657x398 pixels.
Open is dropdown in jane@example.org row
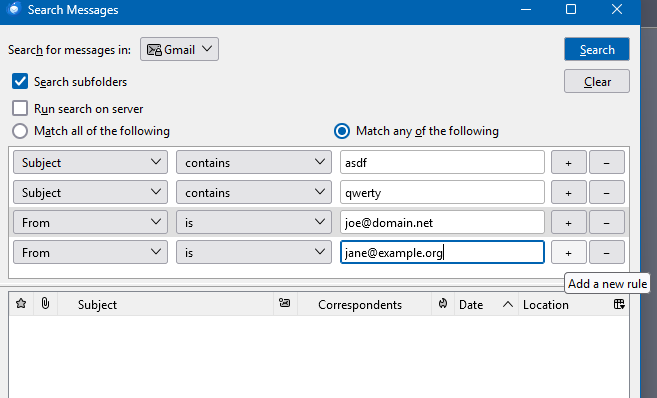[x=254, y=252]
